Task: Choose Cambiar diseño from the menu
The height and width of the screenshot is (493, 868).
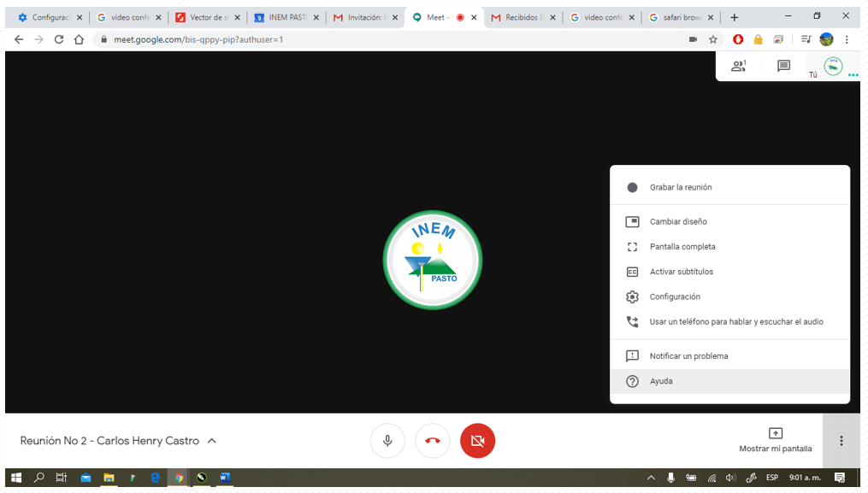Action: pyautogui.click(x=729, y=222)
